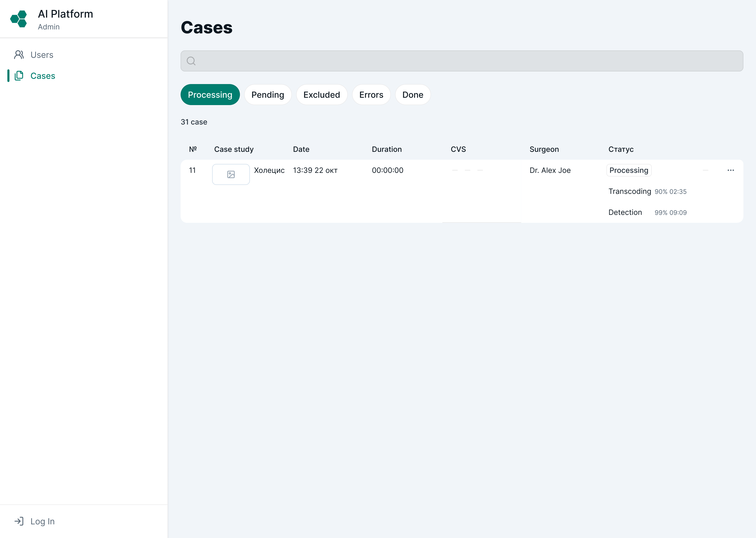Click the image placeholder icon for case 11
This screenshot has width=756, height=538.
pos(231,174)
